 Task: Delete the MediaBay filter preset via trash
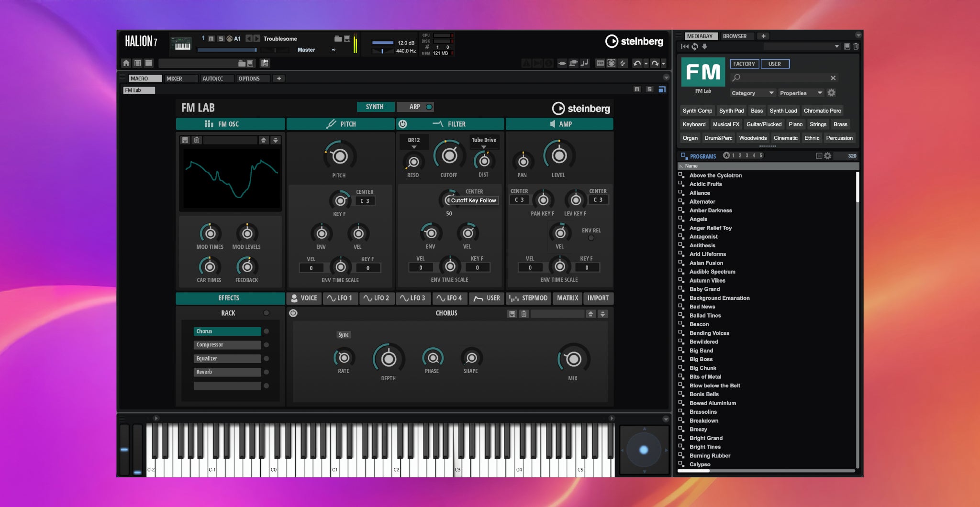856,46
